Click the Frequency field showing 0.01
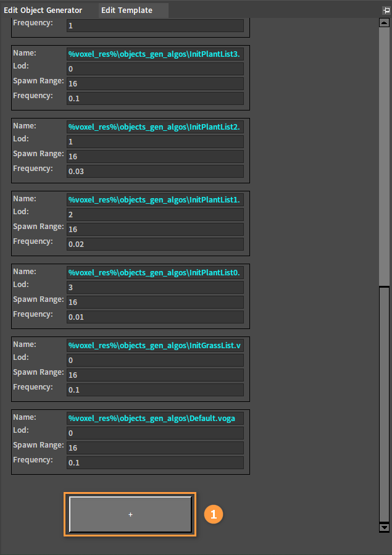 tap(155, 317)
